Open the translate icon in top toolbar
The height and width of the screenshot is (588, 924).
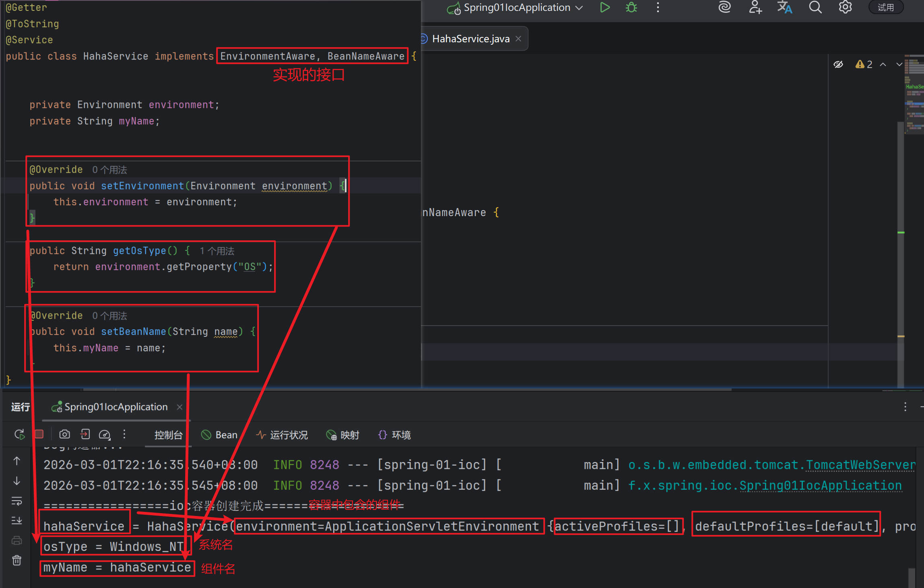point(784,7)
